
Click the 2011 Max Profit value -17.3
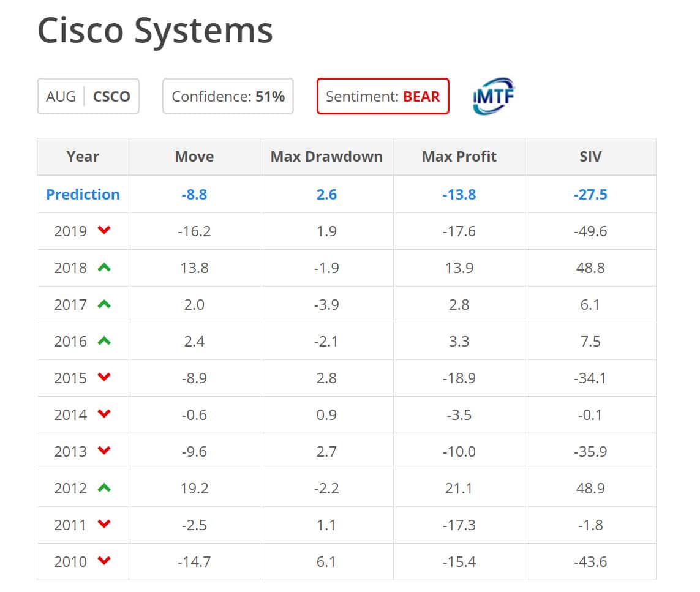click(459, 525)
